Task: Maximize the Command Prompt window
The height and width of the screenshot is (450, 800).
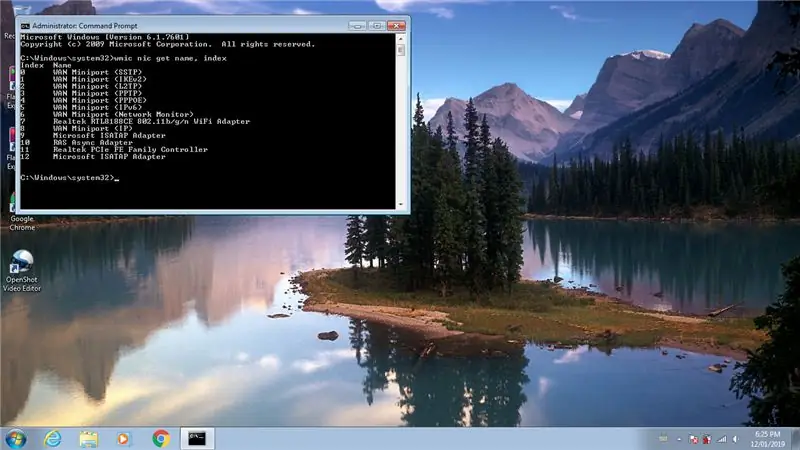Action: [377, 26]
